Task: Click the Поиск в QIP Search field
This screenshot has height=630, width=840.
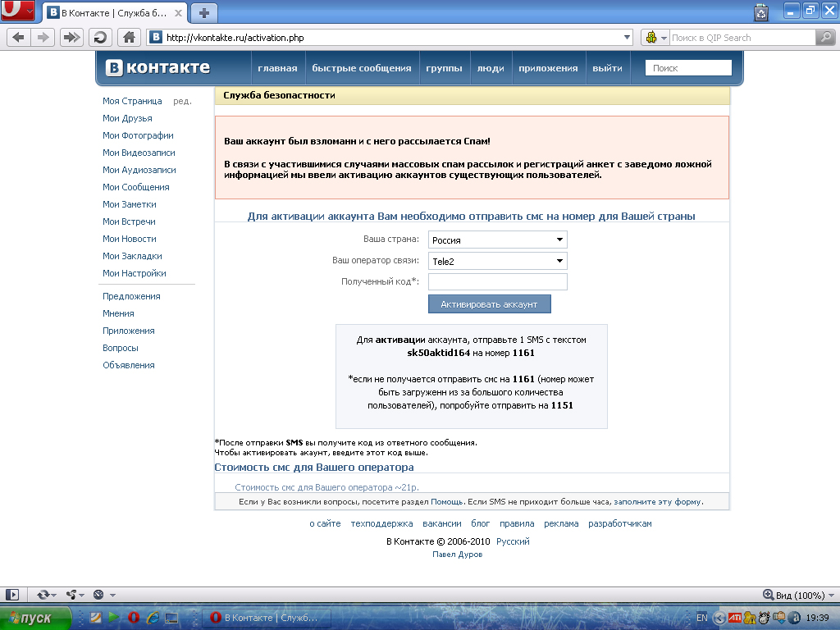Action: [x=742, y=38]
